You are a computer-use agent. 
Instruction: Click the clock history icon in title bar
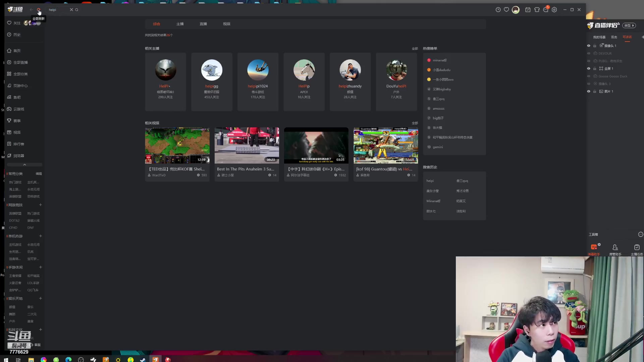pos(498,10)
